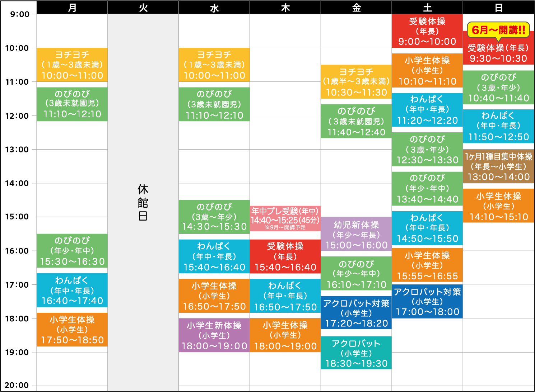Viewport: 535px width, 392px height.
Task: Click the 11:00 time label
Action: [17, 82]
